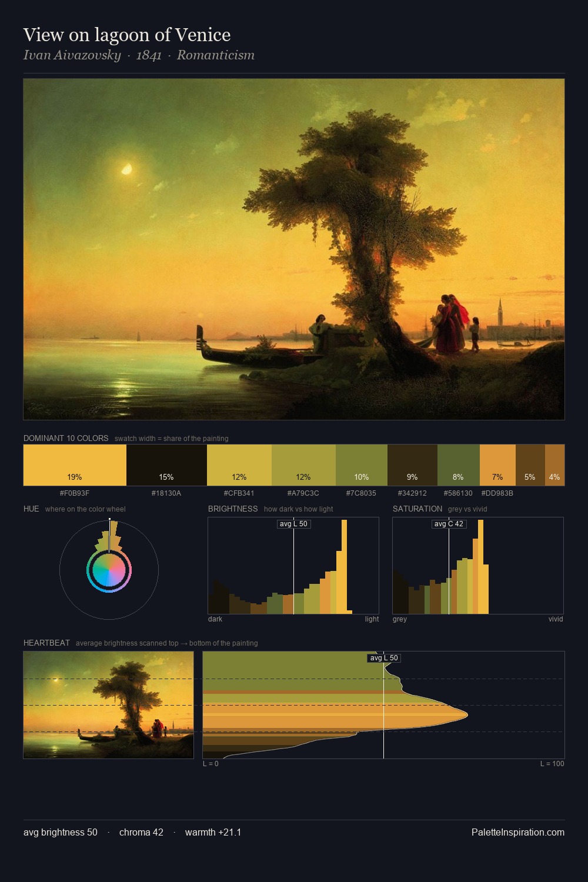Click the avg L 50 brightness label
This screenshot has height=882, width=588.
(293, 524)
